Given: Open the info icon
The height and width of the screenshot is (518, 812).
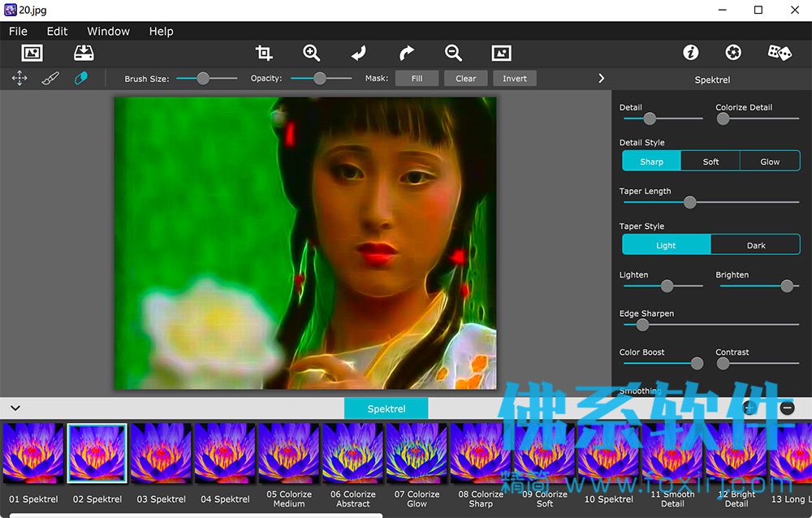Looking at the screenshot, I should tap(691, 52).
